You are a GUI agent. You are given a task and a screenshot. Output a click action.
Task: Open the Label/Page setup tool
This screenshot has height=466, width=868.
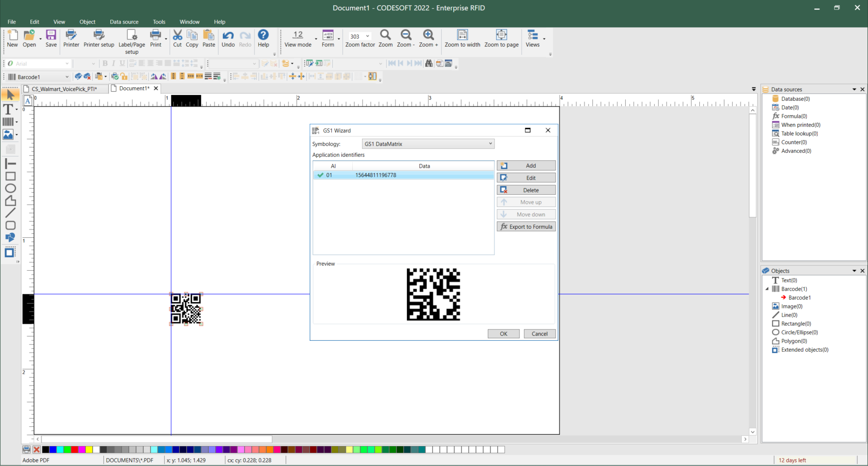tap(131, 38)
